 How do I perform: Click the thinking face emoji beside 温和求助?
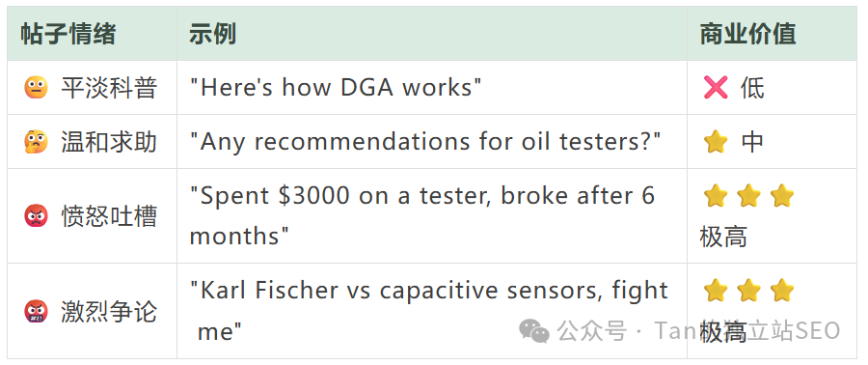pos(36,142)
